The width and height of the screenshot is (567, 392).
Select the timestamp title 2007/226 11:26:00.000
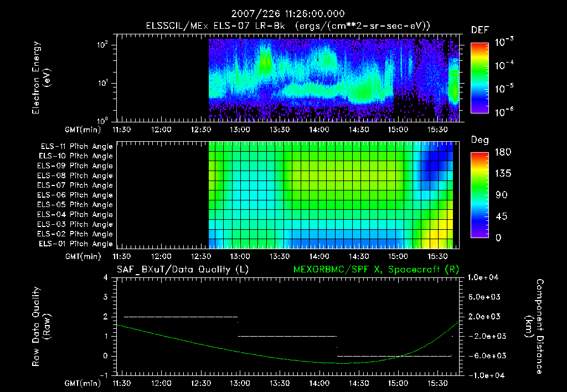click(288, 14)
